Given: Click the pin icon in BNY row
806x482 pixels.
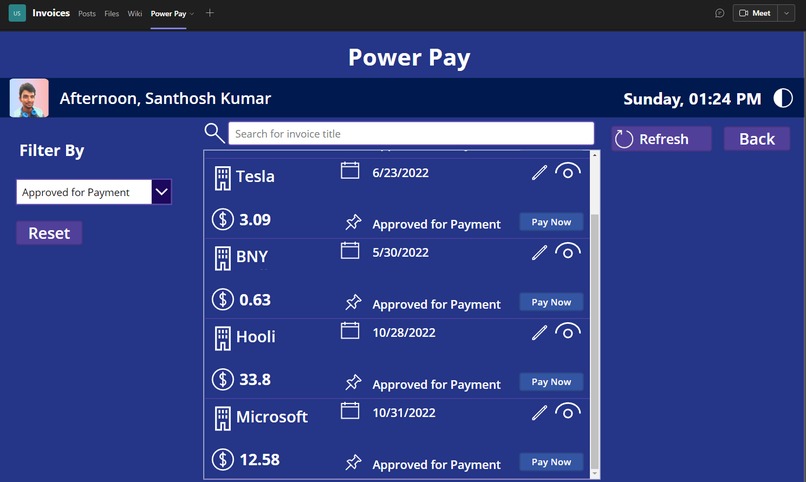Looking at the screenshot, I should click(353, 303).
